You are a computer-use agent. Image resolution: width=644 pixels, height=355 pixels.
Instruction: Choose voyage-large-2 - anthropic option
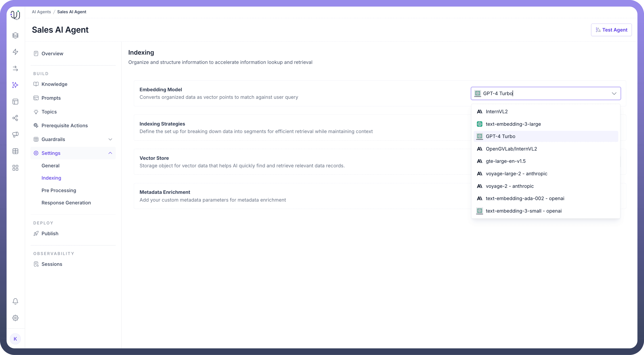pyautogui.click(x=516, y=174)
